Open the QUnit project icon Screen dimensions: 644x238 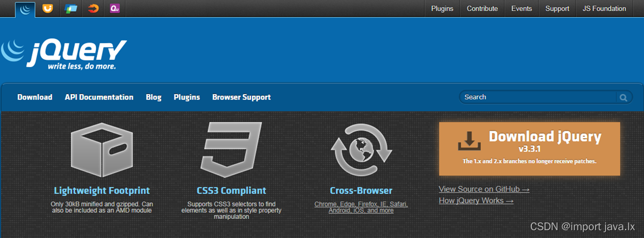(x=115, y=8)
